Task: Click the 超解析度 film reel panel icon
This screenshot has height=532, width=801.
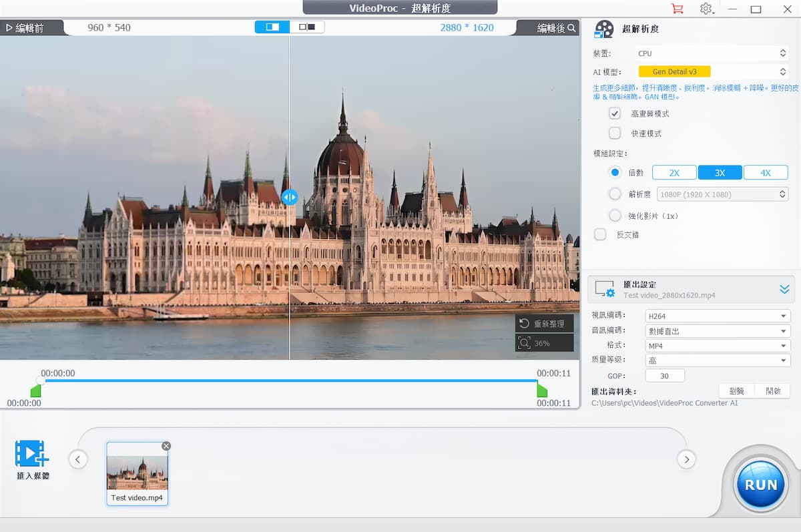Action: (x=604, y=28)
